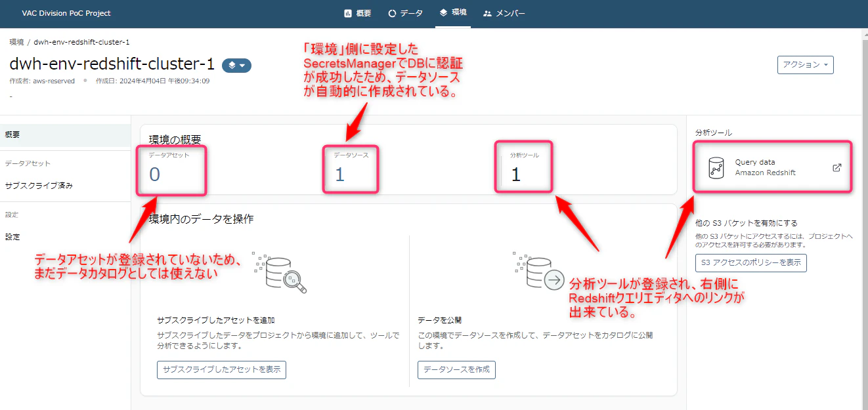
Task: Click the データアセット count 0
Action: pyautogui.click(x=154, y=174)
